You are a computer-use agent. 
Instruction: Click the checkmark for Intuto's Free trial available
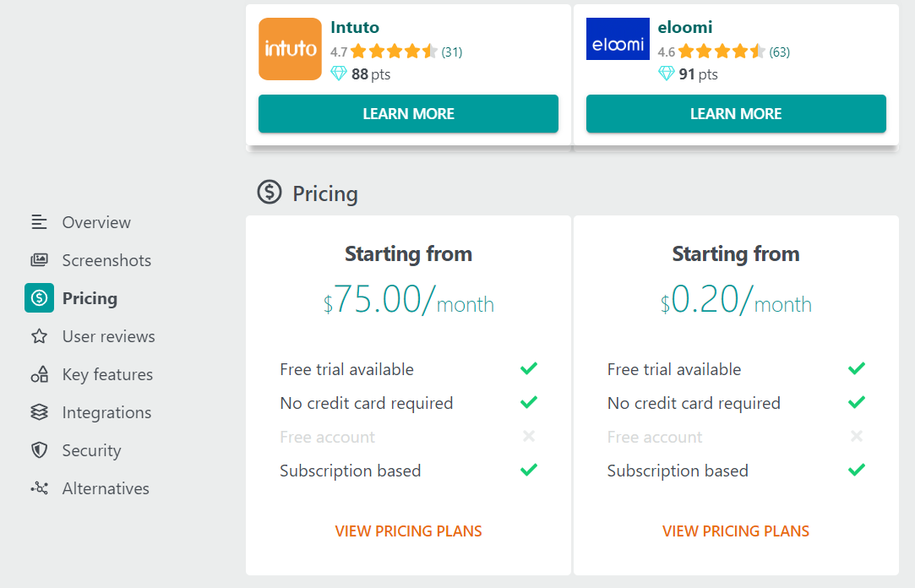pyautogui.click(x=528, y=368)
